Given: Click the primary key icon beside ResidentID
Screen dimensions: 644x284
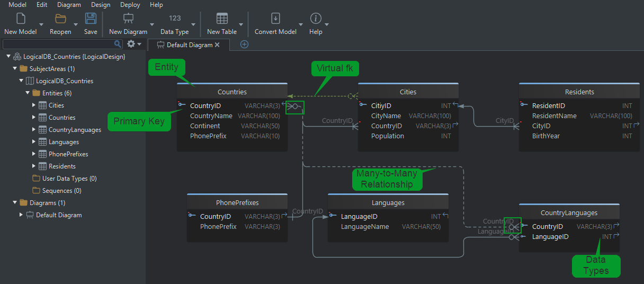Looking at the screenshot, I should pos(524,105).
